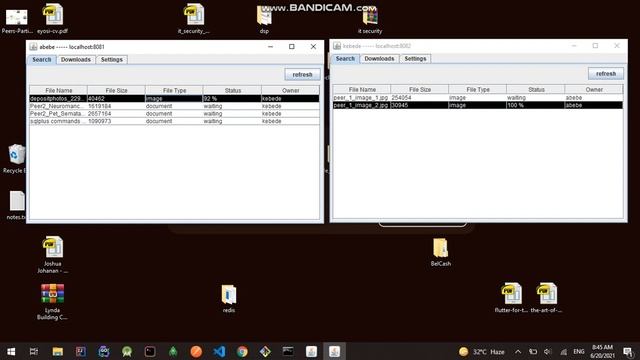Open the Windows Start menu

[x=11, y=351]
